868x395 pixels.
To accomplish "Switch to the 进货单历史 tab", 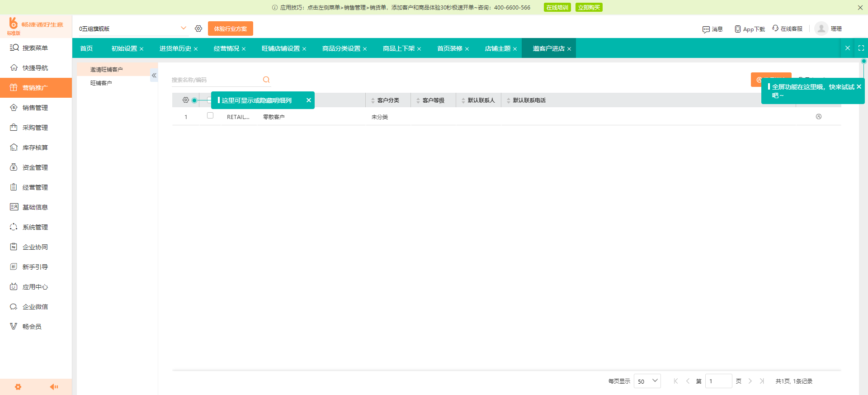I will 175,48.
